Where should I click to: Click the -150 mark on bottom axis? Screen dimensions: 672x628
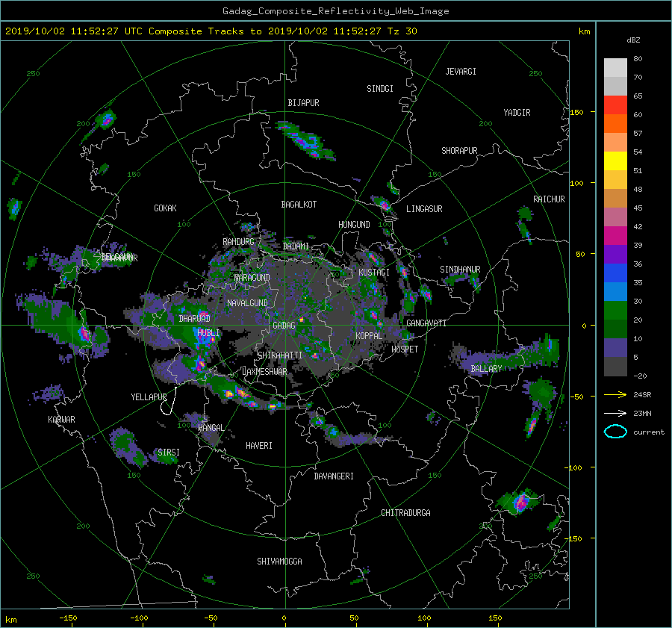(68, 618)
